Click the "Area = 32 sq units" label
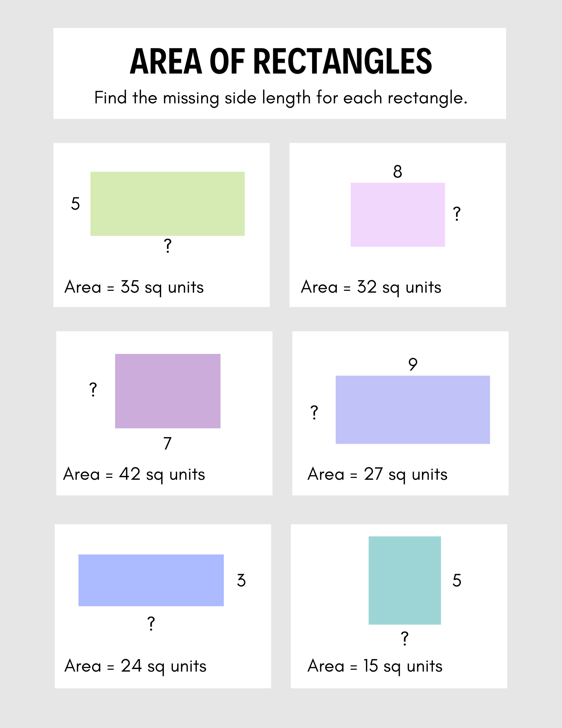Viewport: 562px width, 728px height. [371, 287]
